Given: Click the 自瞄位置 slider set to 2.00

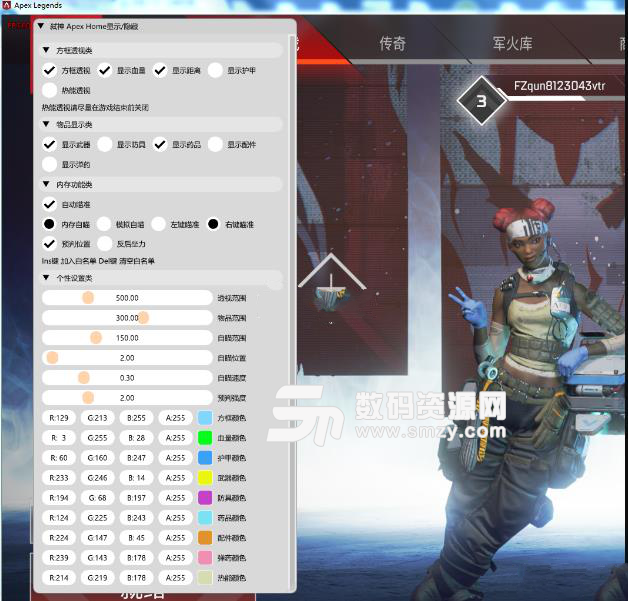Looking at the screenshot, I should click(x=127, y=358).
